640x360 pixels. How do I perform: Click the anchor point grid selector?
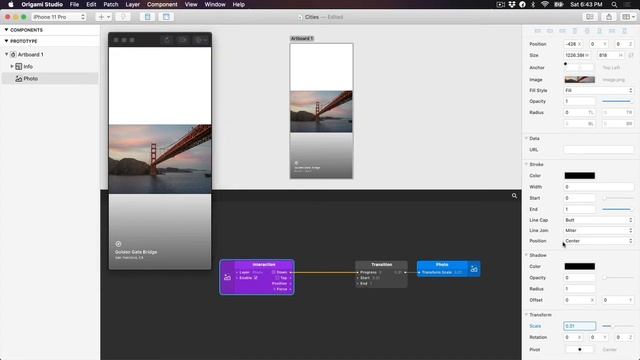coord(578,67)
